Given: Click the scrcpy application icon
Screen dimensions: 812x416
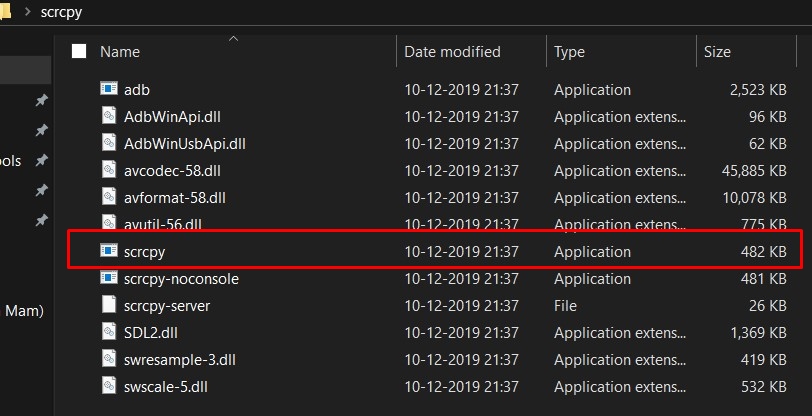Looking at the screenshot, I should point(109,251).
